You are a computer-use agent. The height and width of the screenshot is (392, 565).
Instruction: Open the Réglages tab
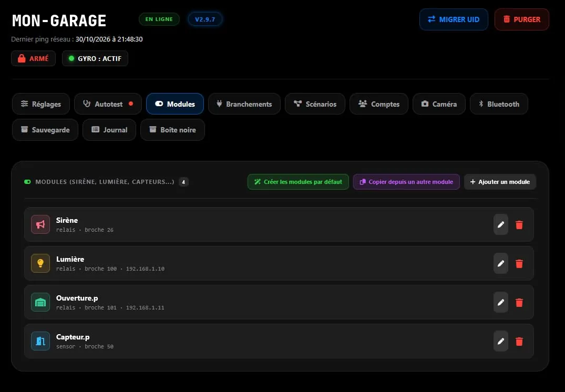tap(40, 104)
